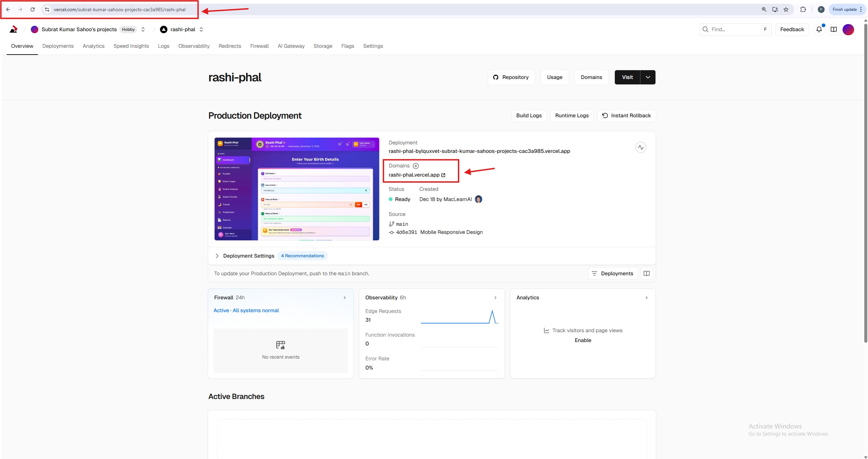Bookmark page with star icon

point(786,9)
